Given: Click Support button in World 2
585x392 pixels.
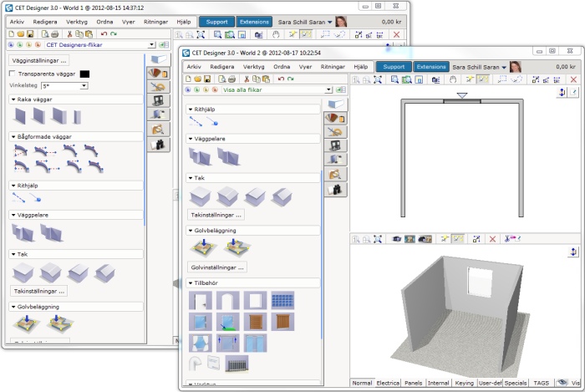Looking at the screenshot, I should click(x=394, y=67).
